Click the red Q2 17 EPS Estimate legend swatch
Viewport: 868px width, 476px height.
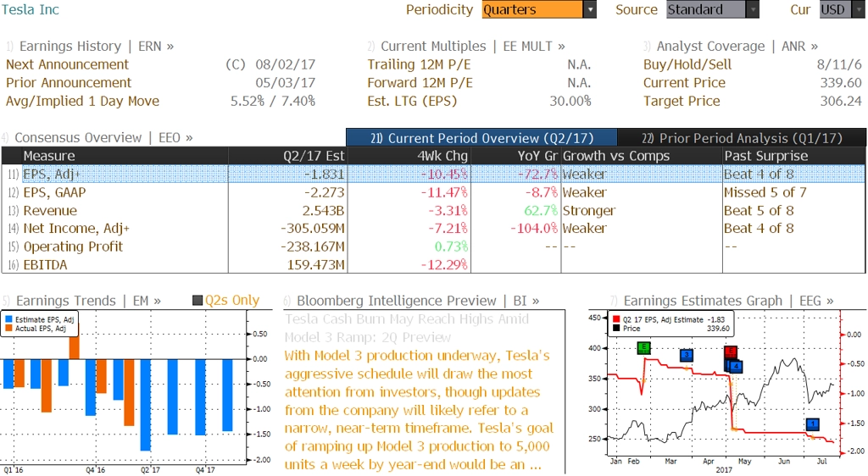tap(616, 319)
